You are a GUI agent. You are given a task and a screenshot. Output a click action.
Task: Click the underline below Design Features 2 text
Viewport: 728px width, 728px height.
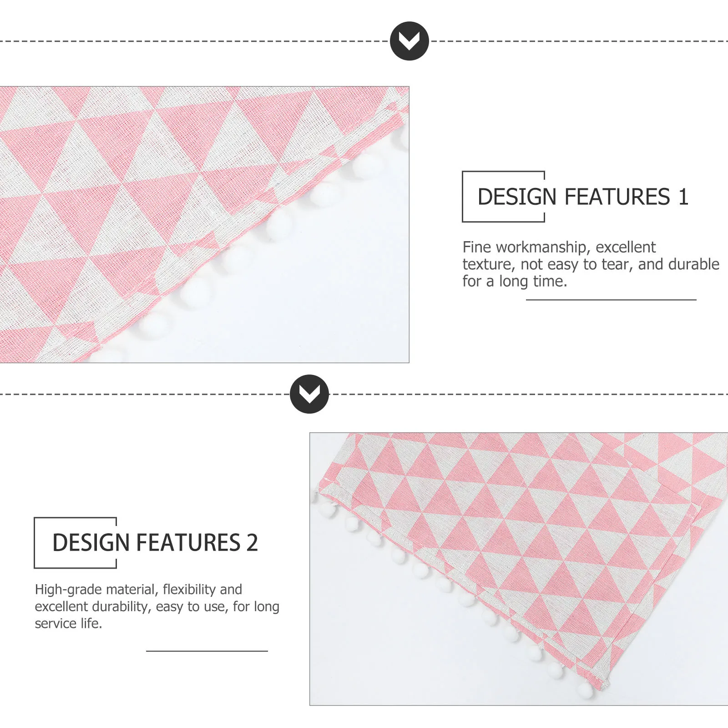pyautogui.click(x=207, y=651)
